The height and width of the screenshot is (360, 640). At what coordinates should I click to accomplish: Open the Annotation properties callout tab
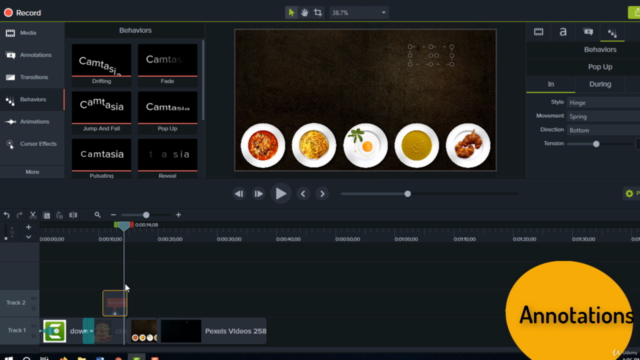[588, 32]
